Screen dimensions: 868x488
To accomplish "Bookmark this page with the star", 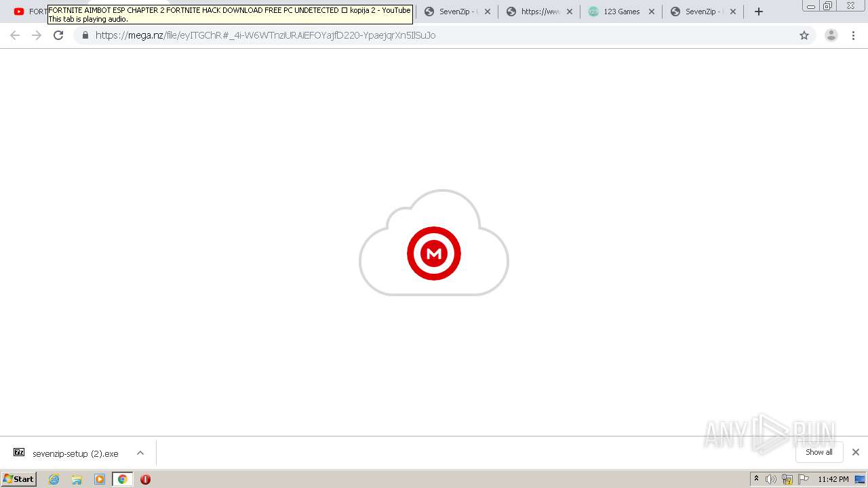I will click(x=804, y=35).
